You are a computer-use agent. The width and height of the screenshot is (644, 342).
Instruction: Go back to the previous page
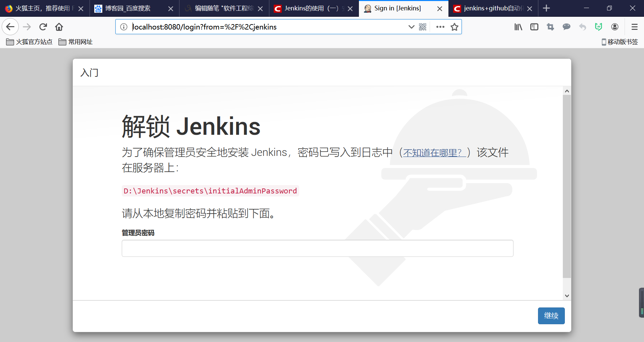click(10, 27)
